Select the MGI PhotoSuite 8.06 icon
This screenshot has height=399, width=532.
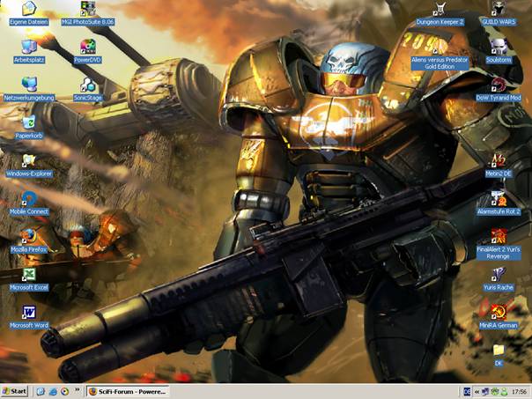click(x=87, y=10)
